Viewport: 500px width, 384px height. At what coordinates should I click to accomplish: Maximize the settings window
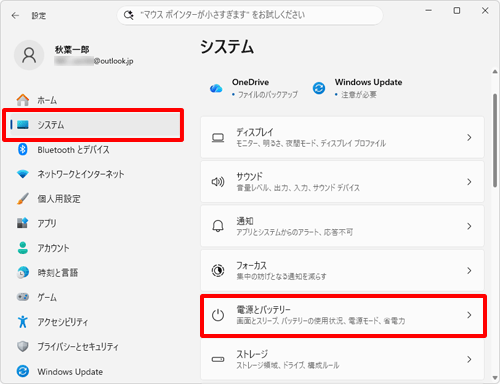[x=457, y=11]
